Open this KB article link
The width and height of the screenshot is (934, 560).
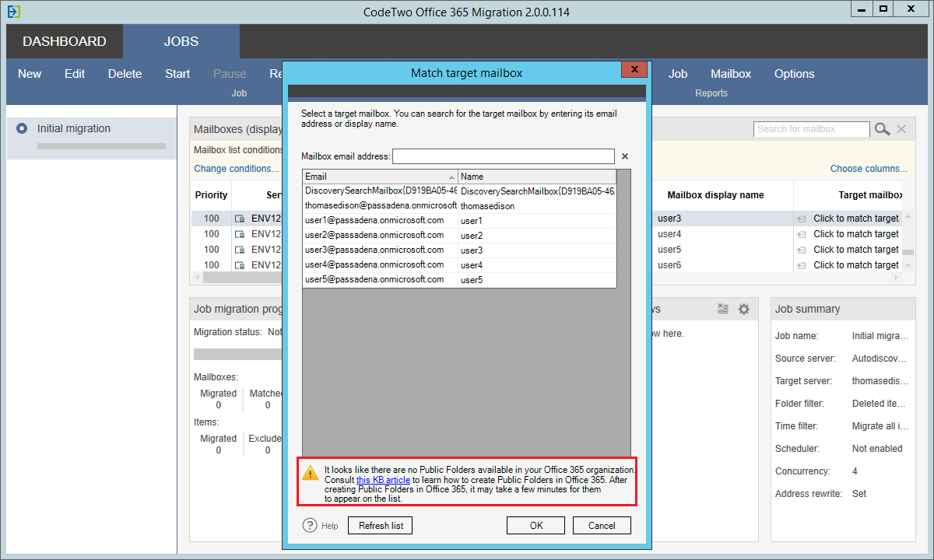tap(382, 479)
